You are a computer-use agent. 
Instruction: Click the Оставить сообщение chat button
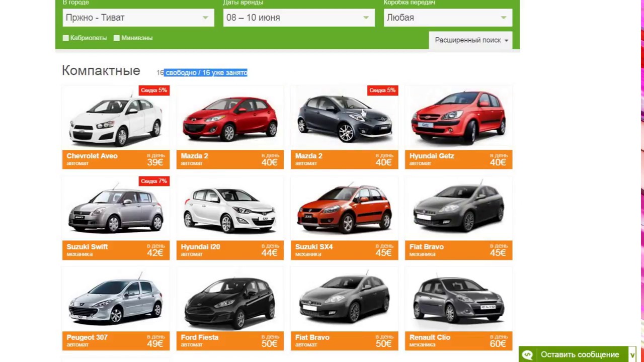click(x=580, y=354)
